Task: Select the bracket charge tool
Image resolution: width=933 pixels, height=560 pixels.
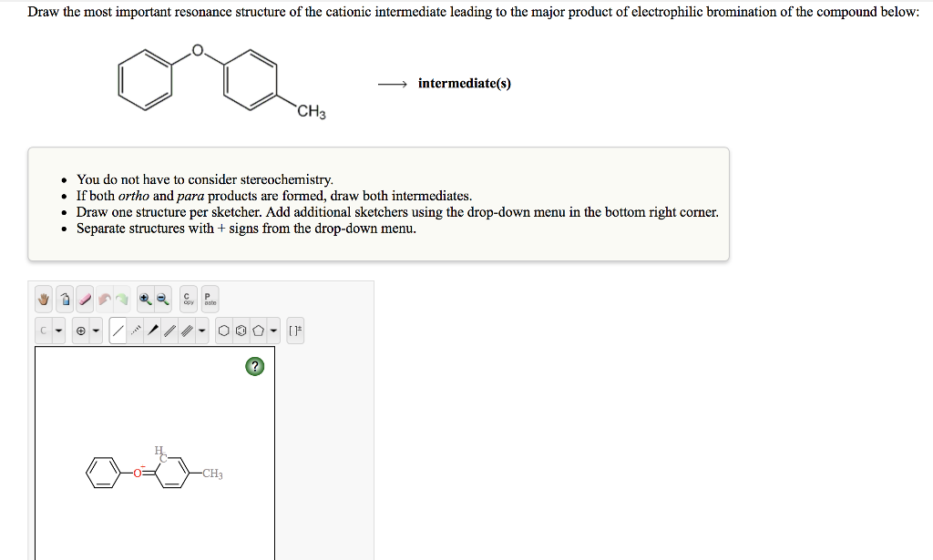Action: 296,330
